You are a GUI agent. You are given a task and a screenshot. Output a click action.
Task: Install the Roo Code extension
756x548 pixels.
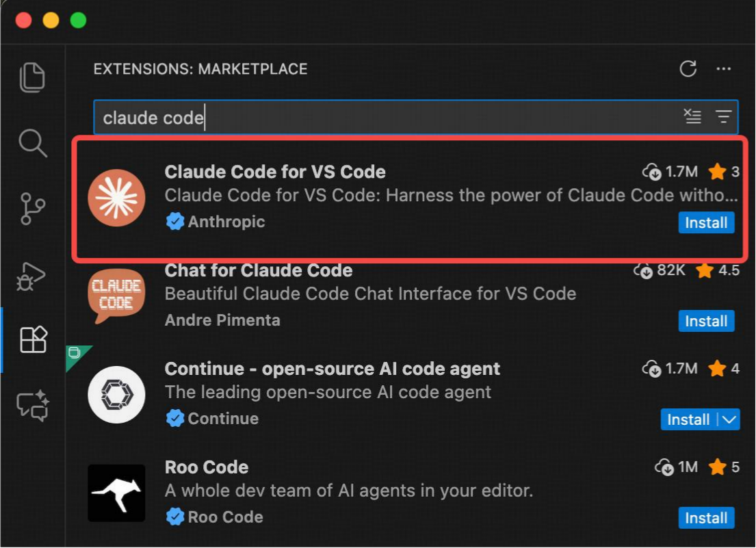pos(706,518)
